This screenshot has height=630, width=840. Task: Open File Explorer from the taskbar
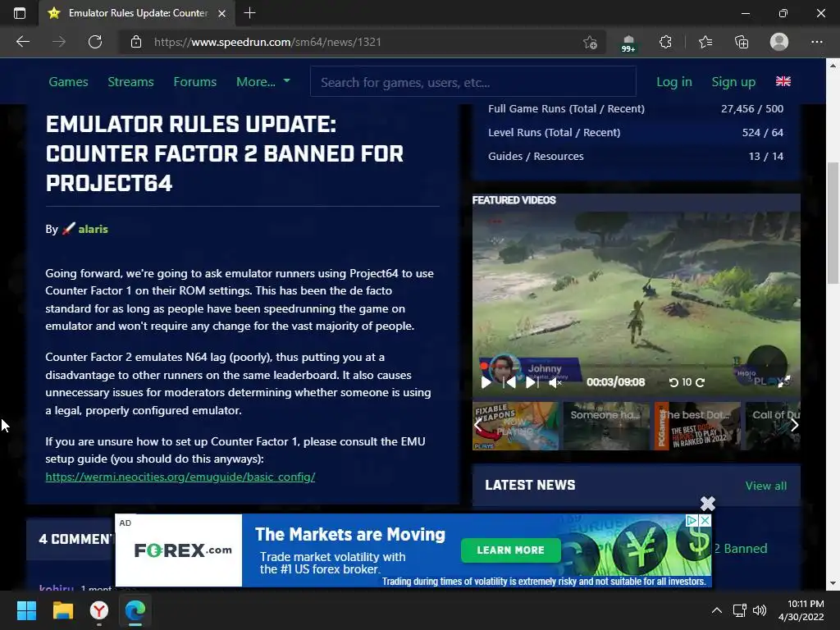point(62,610)
